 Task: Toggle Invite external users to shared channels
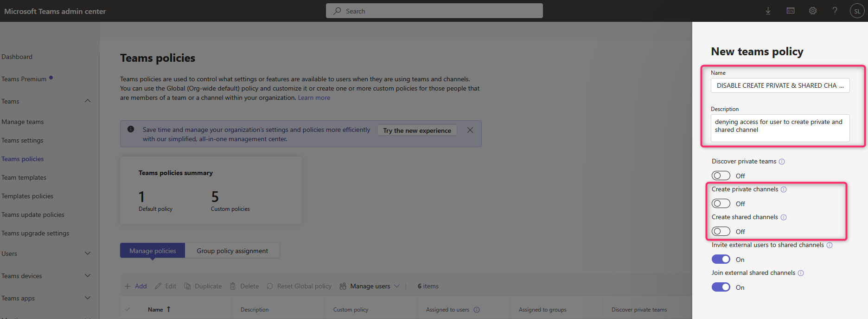coord(721,259)
